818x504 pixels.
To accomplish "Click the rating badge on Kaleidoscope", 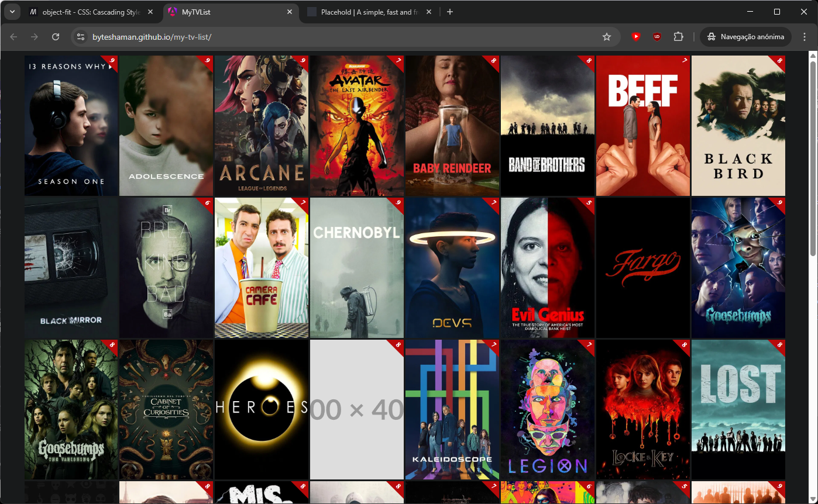I will click(493, 345).
